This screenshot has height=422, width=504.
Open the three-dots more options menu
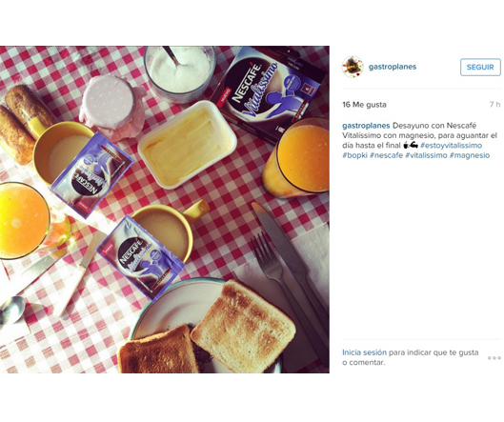[494, 358]
